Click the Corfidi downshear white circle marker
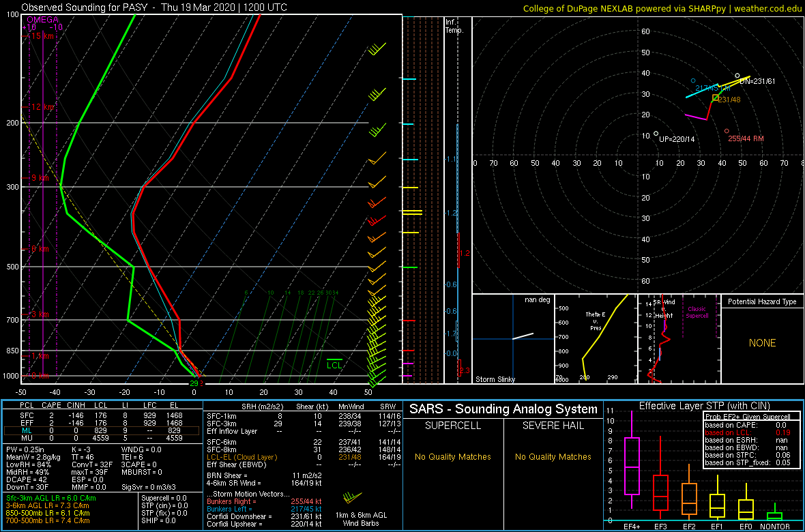This screenshot has height=532, width=805. click(x=737, y=76)
